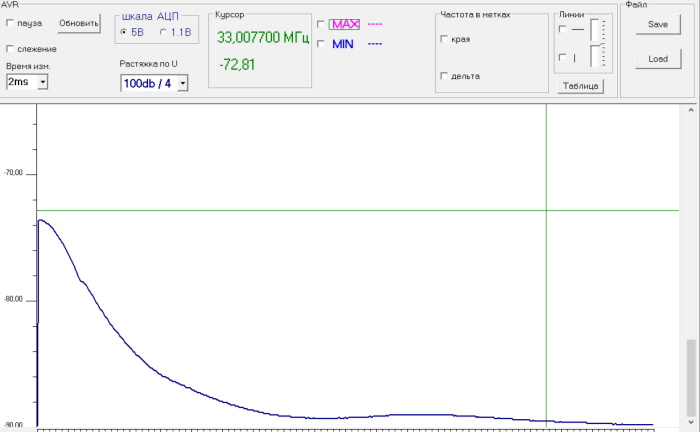The image size is (700, 432).
Task: Click the peak of the blue curve
Action: click(41, 220)
